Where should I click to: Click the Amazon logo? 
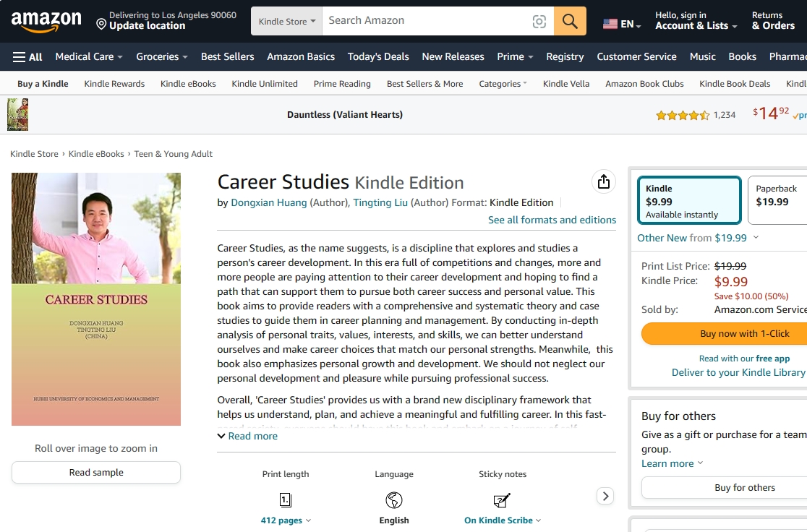(46, 20)
